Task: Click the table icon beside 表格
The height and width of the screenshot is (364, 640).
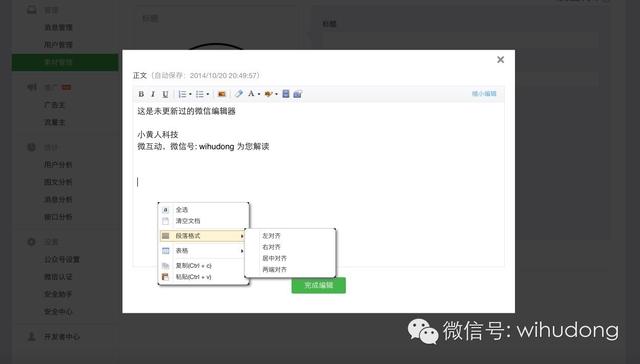Action: [x=165, y=251]
